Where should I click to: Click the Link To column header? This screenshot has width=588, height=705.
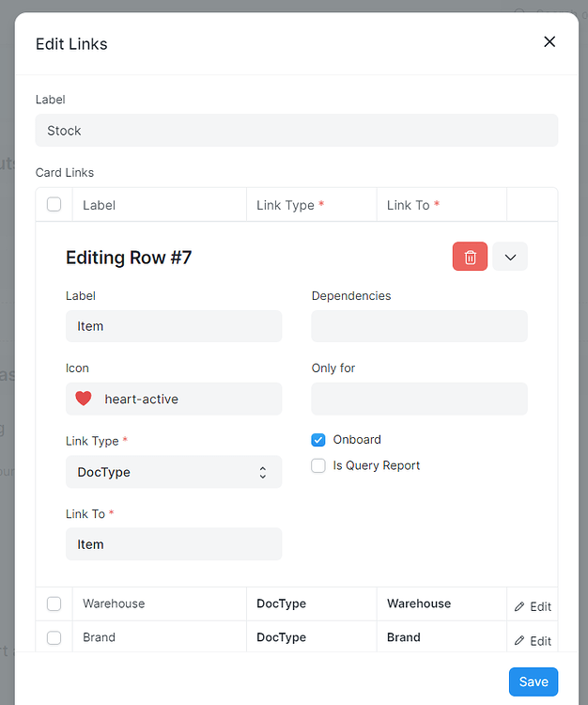[441, 205]
